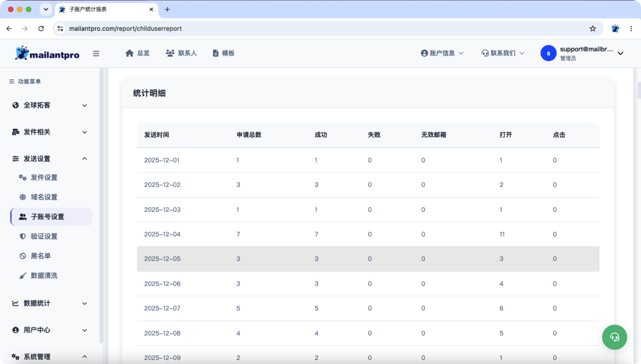Screen dimensions: 641x364
Task: Open the browser three-dot menu
Action: [x=631, y=29]
